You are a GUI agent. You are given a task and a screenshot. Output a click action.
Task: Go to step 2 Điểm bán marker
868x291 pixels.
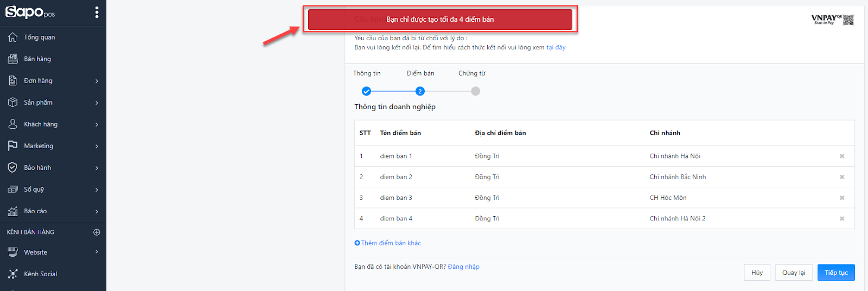[420, 91]
